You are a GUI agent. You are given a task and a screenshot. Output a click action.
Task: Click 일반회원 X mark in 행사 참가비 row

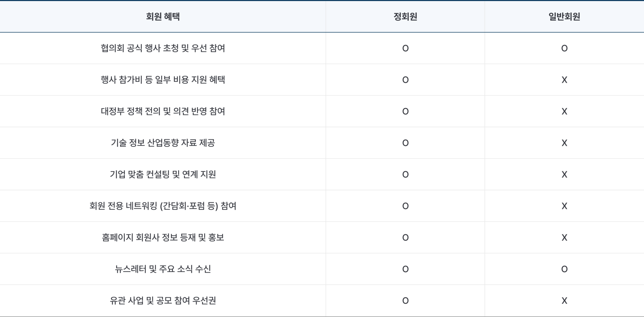[564, 80]
